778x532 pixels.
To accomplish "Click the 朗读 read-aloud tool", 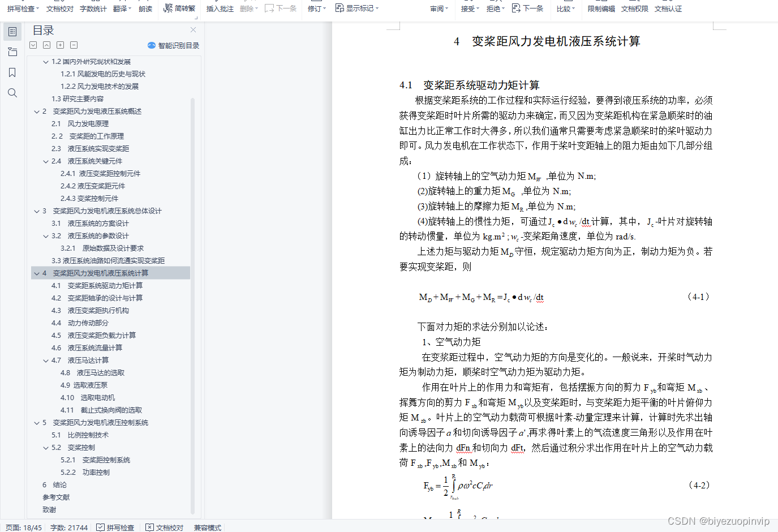I will pyautogui.click(x=145, y=8).
